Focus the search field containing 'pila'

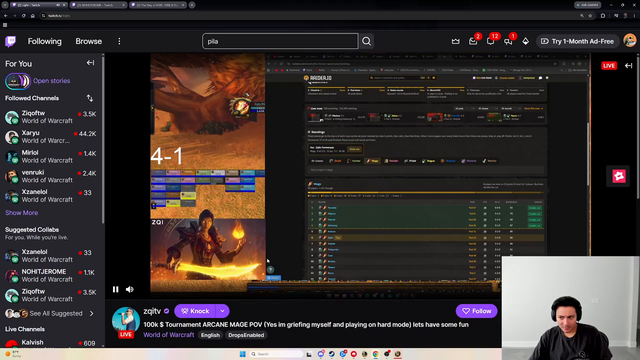click(280, 41)
